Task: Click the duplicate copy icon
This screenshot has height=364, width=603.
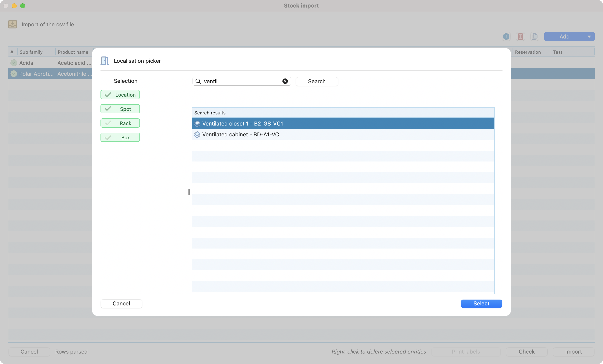Action: (535, 36)
